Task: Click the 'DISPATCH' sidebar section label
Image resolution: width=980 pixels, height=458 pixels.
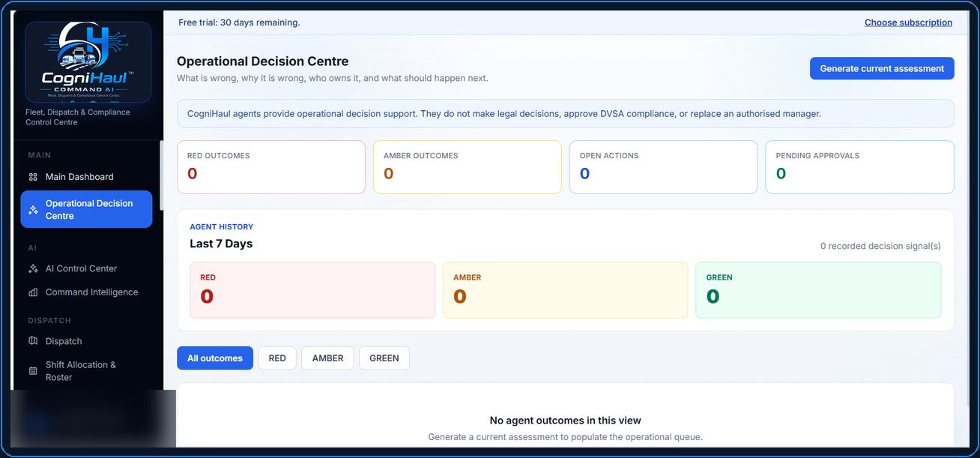Action: tap(49, 321)
